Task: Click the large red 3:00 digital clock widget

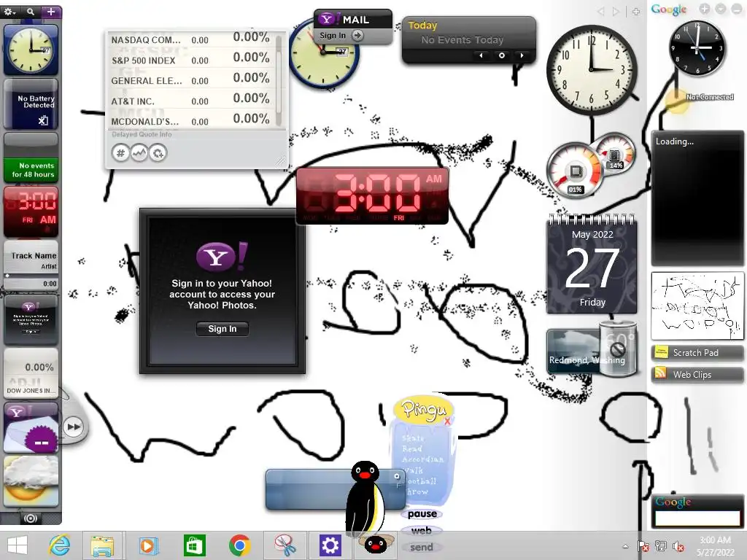Action: coord(372,195)
